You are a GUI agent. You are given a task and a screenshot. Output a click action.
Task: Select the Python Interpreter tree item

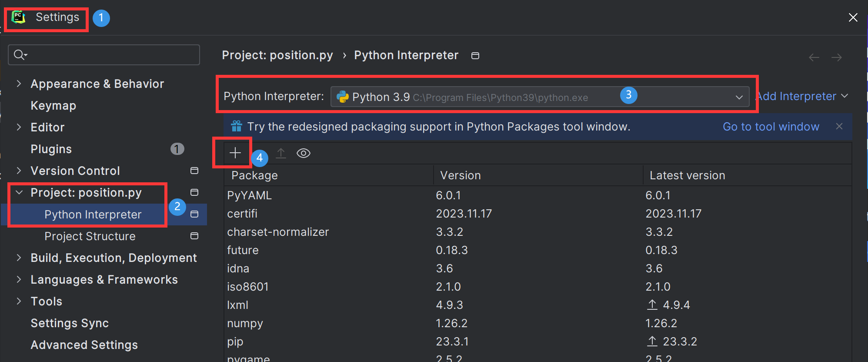click(x=93, y=215)
